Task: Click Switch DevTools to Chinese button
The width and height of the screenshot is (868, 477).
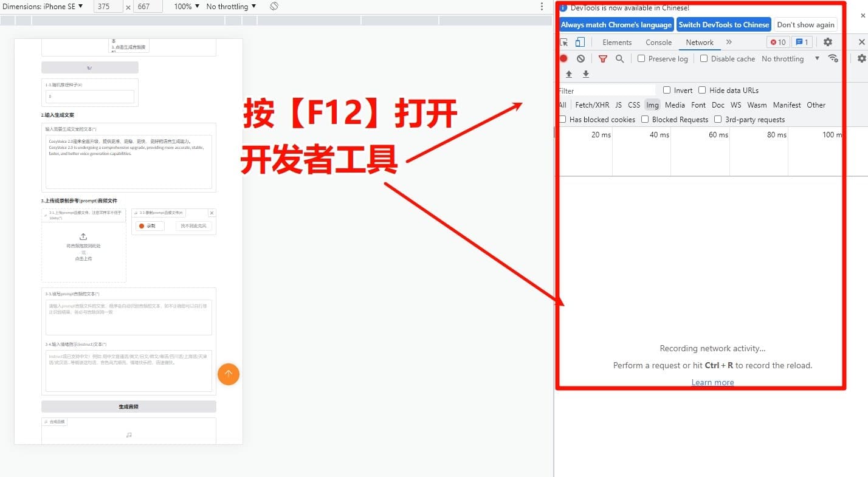Action: click(723, 24)
